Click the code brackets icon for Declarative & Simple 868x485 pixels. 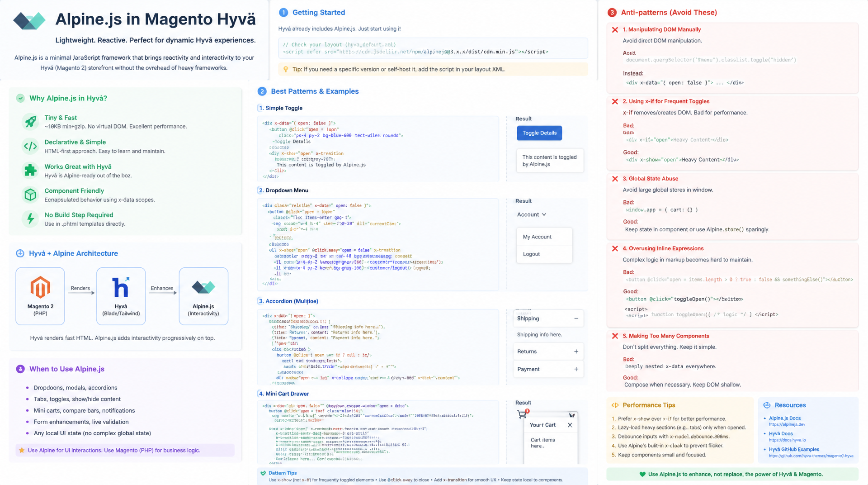click(x=30, y=146)
